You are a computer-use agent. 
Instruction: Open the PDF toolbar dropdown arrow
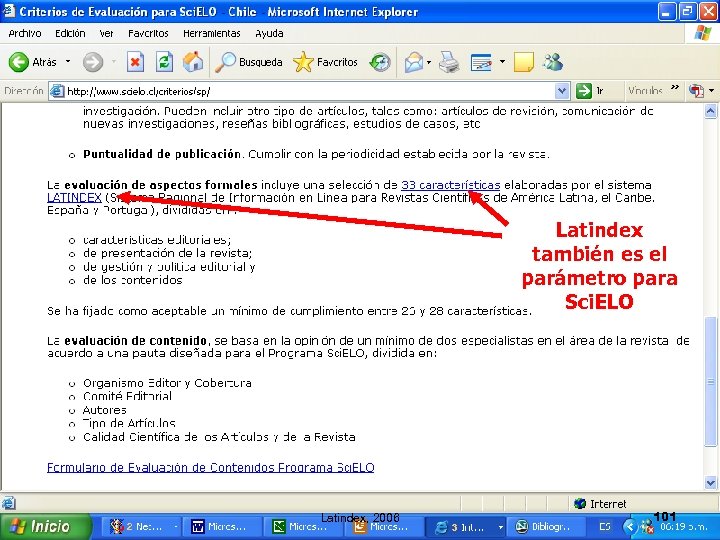pos(711,91)
